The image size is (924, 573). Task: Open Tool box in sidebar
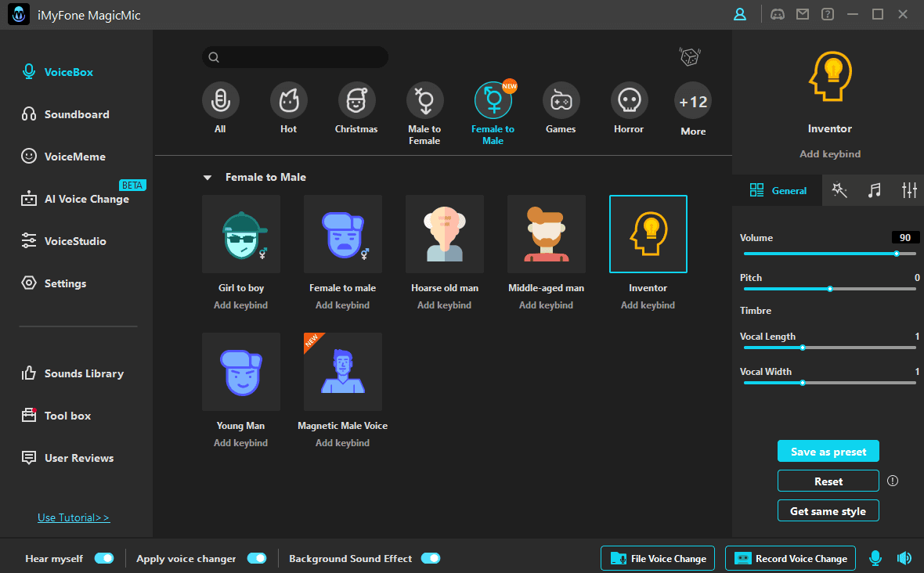coord(56,416)
